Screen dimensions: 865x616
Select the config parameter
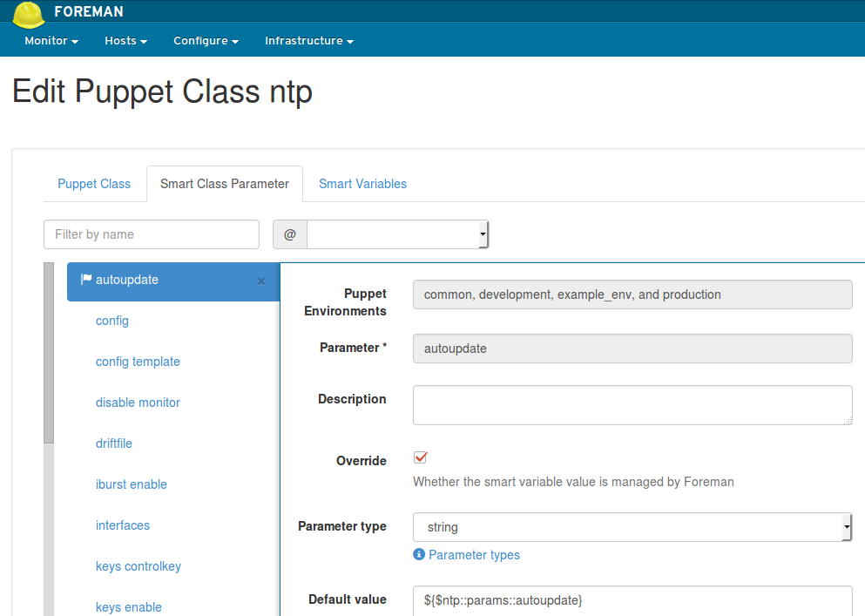pyautogui.click(x=112, y=321)
